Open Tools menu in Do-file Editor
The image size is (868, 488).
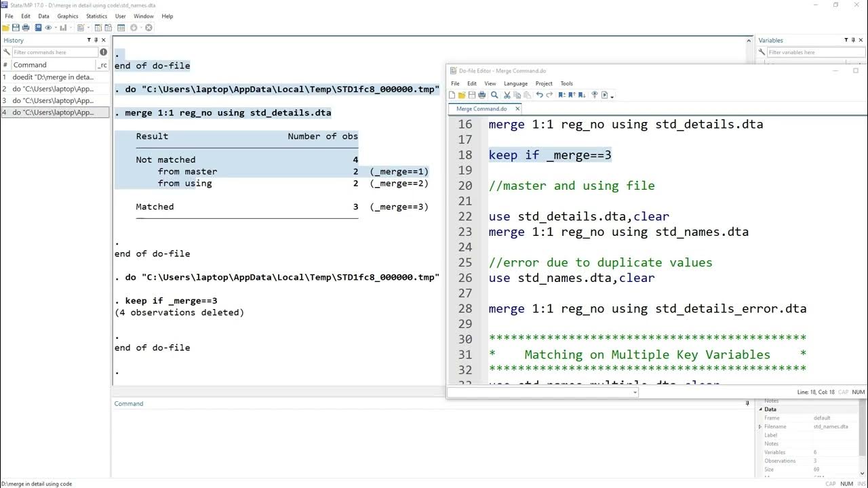pyautogui.click(x=566, y=83)
